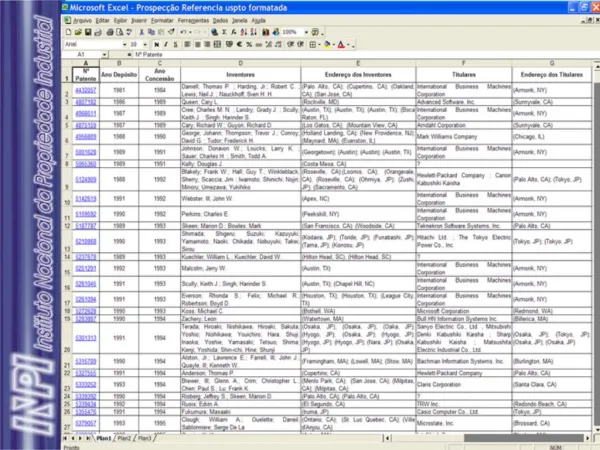Image resolution: width=600 pixels, height=450 pixels.
Task: Toggle bold (N) formatting
Action: (x=156, y=45)
